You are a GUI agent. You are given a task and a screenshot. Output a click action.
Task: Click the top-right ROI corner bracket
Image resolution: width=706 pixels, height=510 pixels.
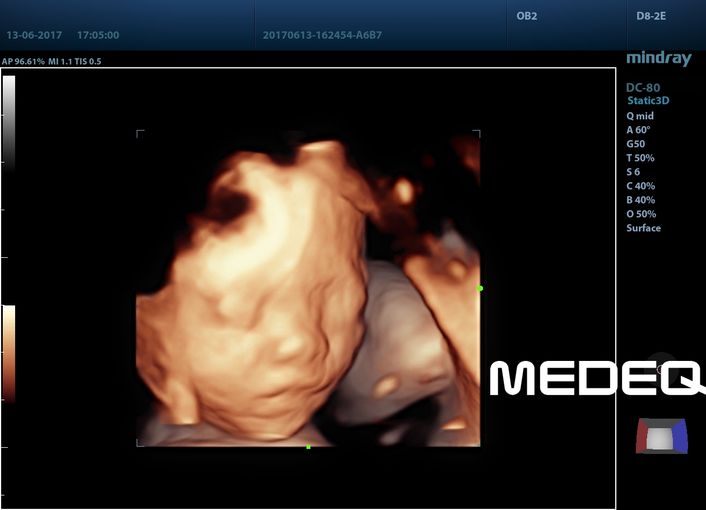point(477,132)
